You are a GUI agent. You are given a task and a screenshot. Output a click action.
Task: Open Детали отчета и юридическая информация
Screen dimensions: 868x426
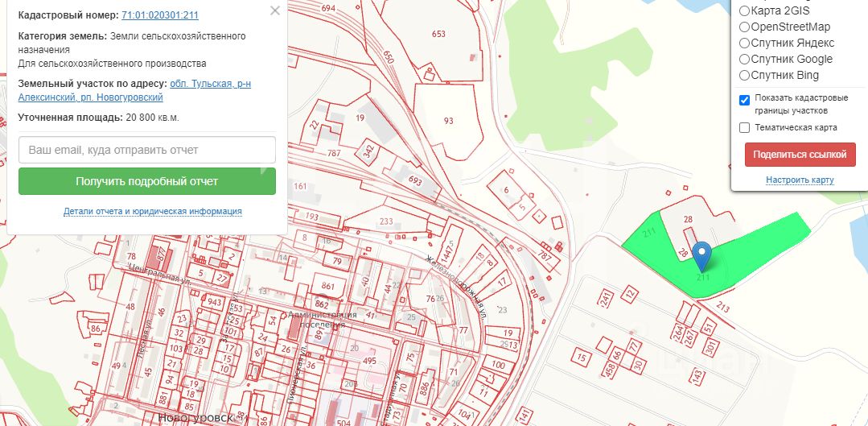tap(152, 211)
